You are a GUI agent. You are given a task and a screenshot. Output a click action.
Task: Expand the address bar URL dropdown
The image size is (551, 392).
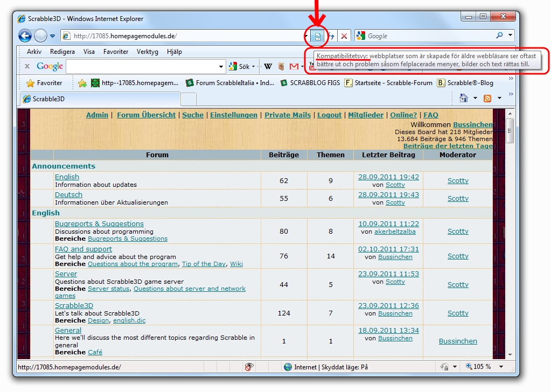pyautogui.click(x=306, y=36)
